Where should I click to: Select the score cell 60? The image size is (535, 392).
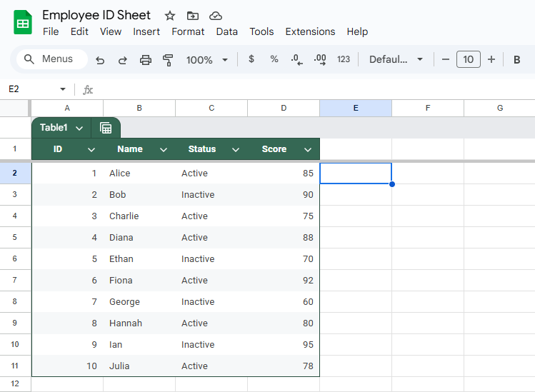pos(284,302)
